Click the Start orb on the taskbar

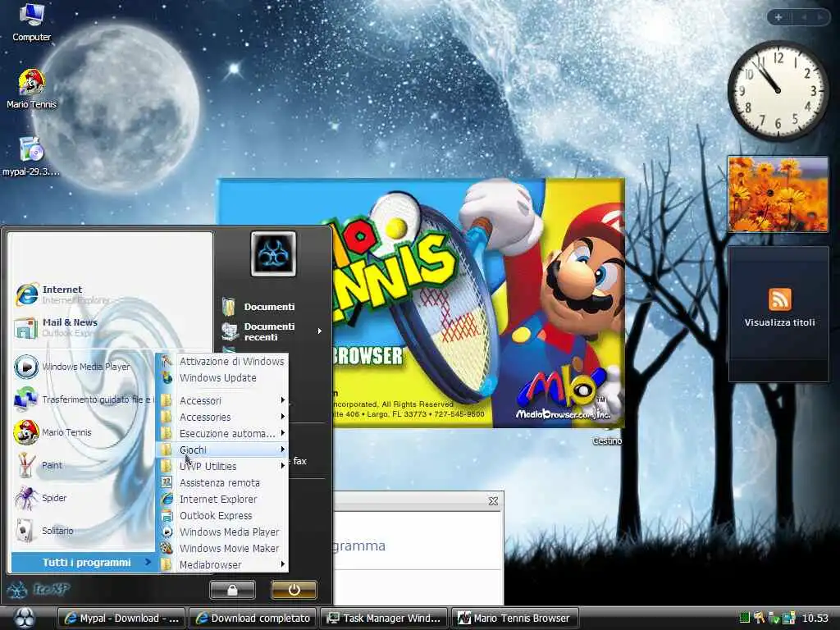(x=24, y=618)
